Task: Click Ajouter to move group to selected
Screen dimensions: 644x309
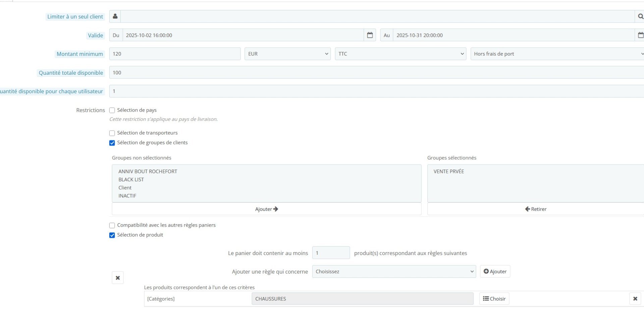Action: pos(267,209)
